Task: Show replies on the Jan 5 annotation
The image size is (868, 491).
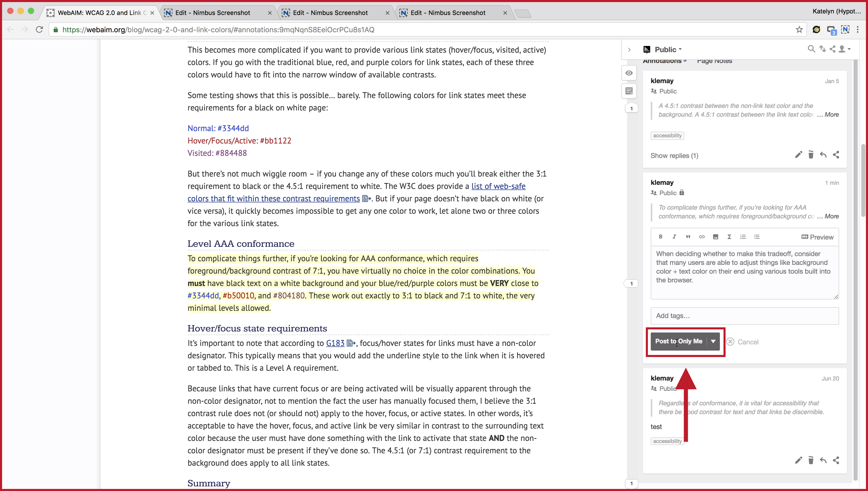Action: tap(674, 155)
